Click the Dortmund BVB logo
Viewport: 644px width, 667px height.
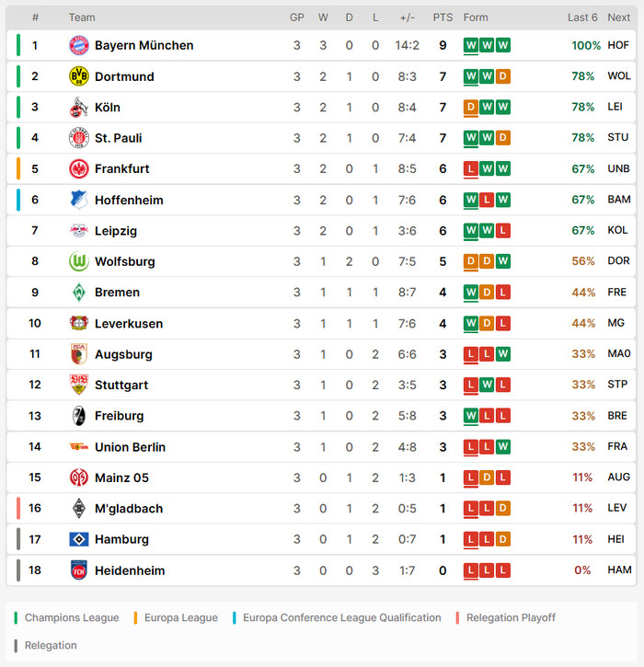point(79,76)
